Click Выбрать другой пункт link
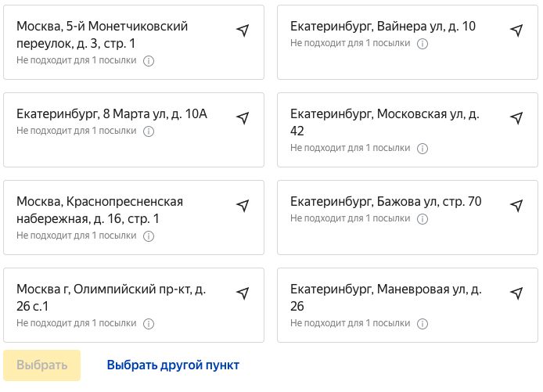543x392 pixels. (x=173, y=365)
